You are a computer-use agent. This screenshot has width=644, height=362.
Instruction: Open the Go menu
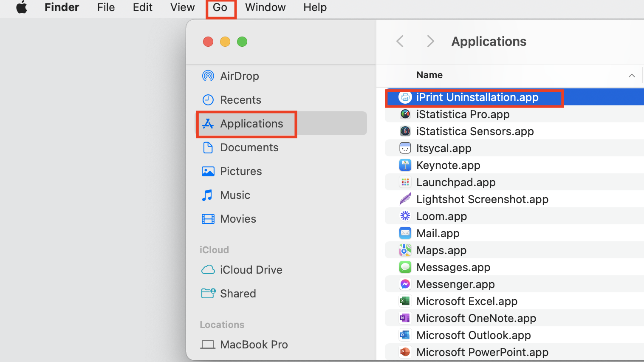coord(220,7)
